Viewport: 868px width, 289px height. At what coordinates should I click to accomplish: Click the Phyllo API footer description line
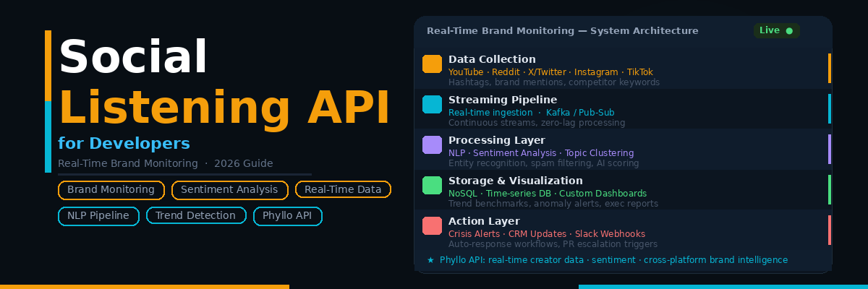point(613,260)
